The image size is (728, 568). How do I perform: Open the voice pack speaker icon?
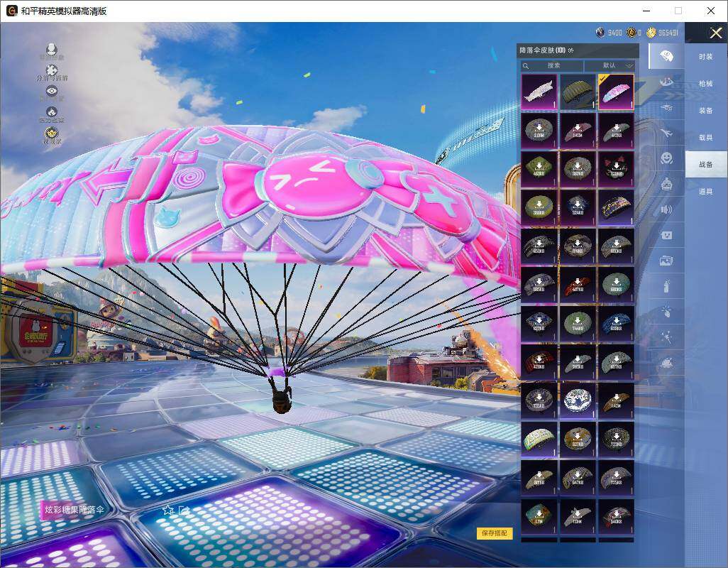pos(667,210)
